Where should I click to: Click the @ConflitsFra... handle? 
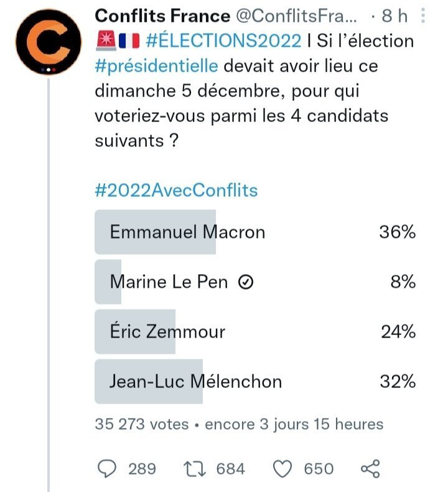point(296,16)
